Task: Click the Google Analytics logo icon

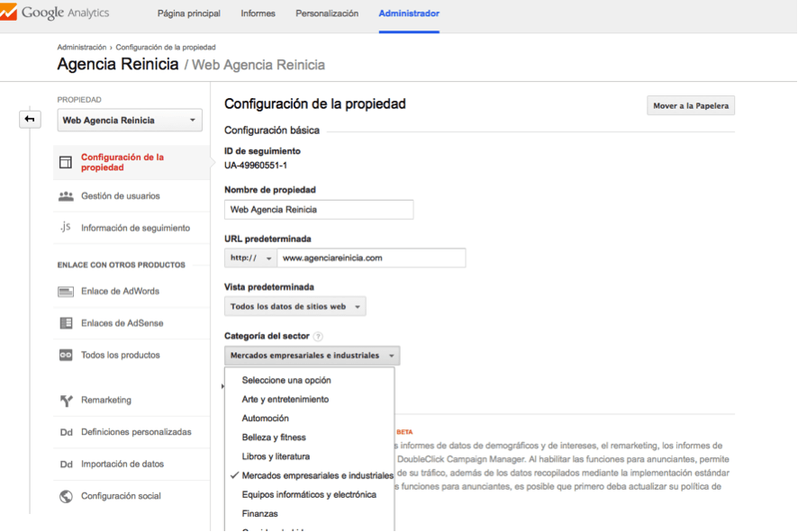Action: [10, 13]
